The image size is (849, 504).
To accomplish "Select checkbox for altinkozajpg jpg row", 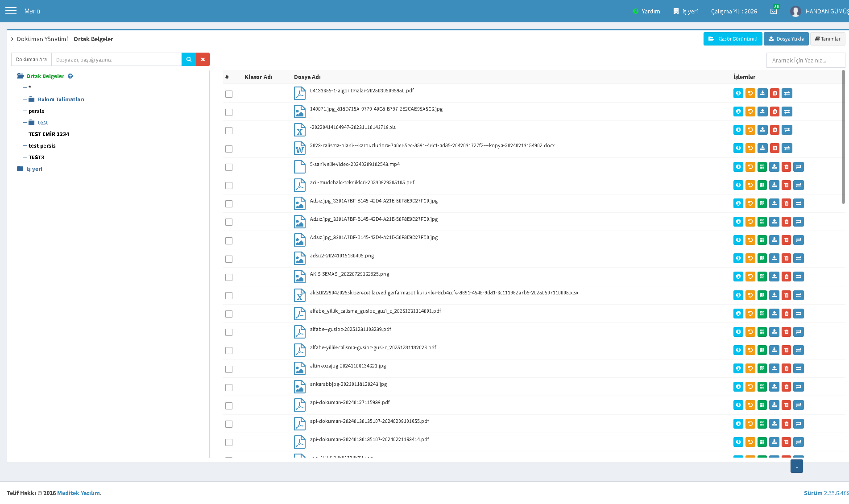I will pyautogui.click(x=229, y=369).
